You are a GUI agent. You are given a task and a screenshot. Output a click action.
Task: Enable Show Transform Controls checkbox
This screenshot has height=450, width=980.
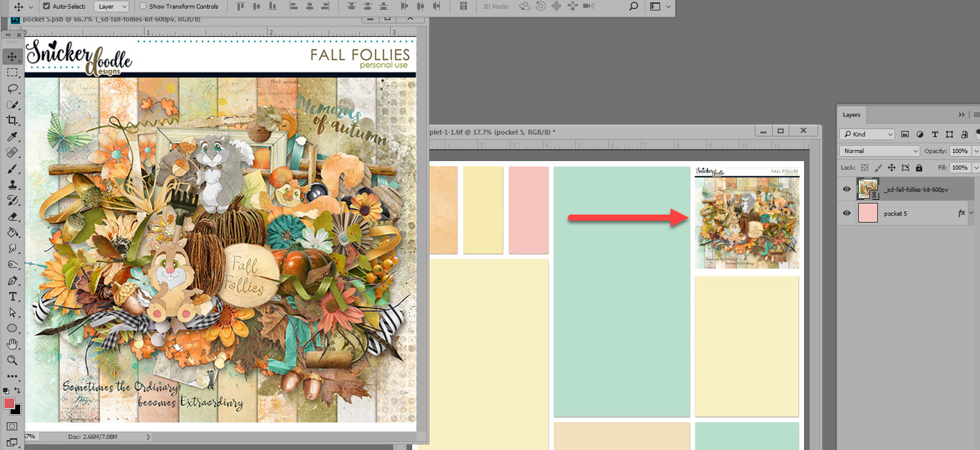[143, 6]
